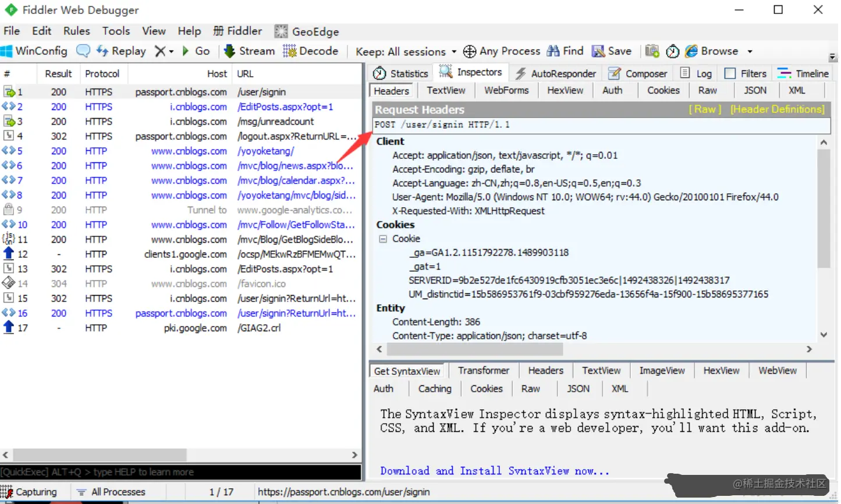Select the /favicon.ico session row
This screenshot has height=504, width=841.
tap(180, 283)
